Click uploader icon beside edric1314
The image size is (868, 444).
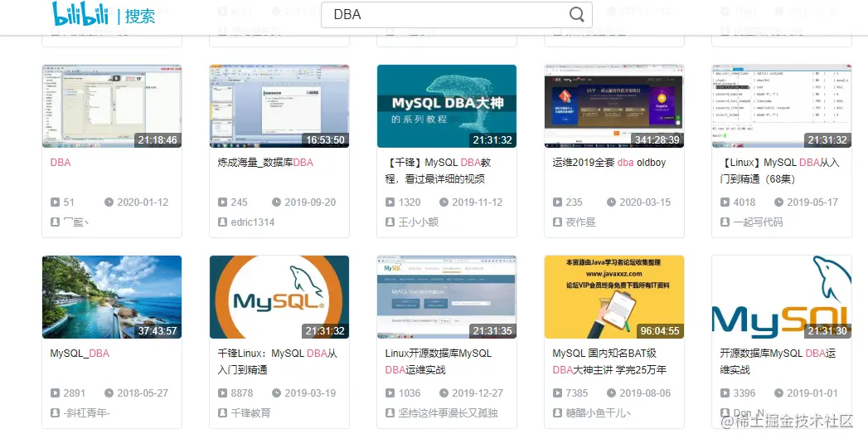pyautogui.click(x=222, y=222)
